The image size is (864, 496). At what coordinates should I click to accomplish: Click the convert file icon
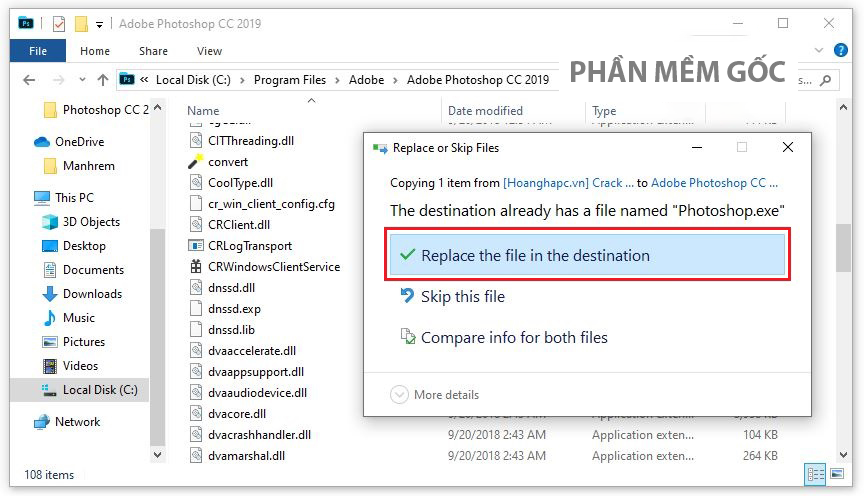pos(196,162)
